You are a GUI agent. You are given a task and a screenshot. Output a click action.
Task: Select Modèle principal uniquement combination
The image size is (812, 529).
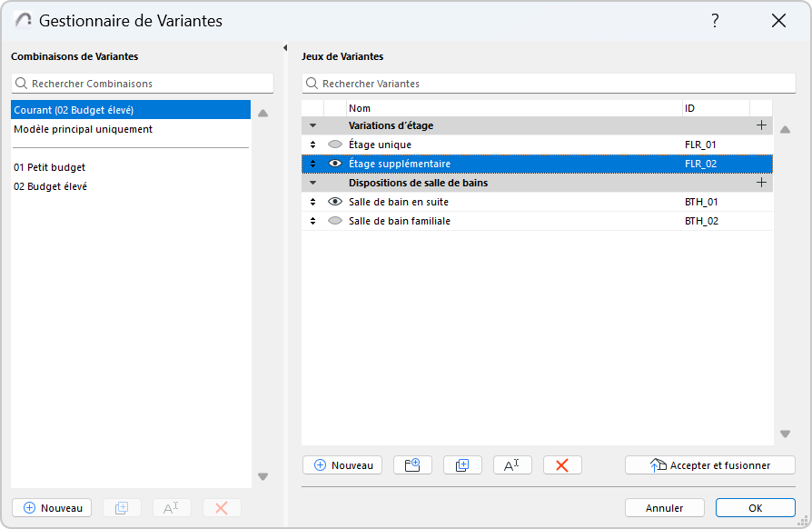pos(83,129)
